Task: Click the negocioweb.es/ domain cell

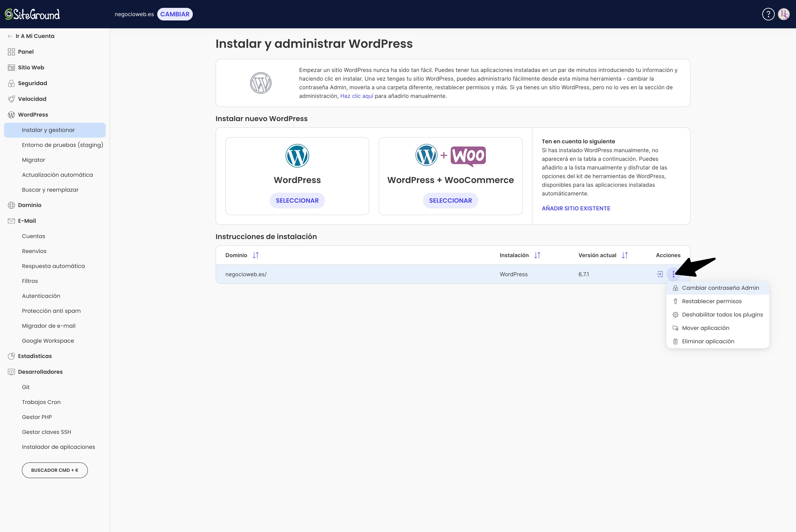Action: (x=245, y=274)
